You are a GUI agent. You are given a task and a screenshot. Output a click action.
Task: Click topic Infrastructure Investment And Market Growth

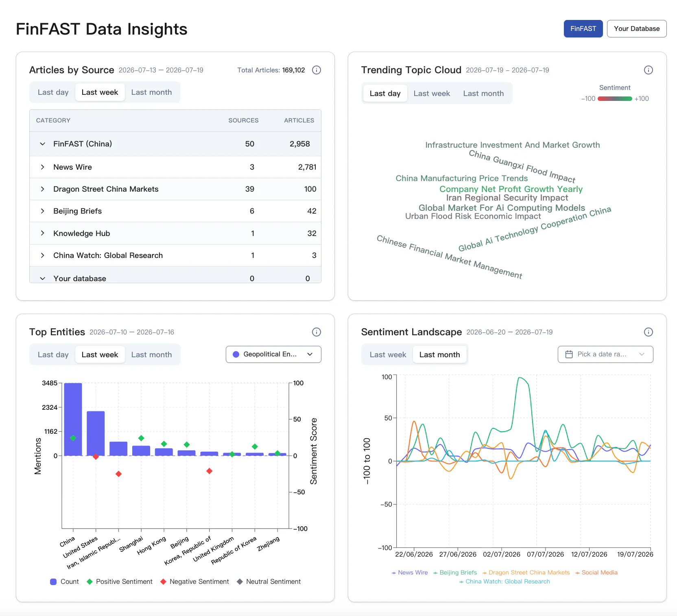click(x=513, y=145)
